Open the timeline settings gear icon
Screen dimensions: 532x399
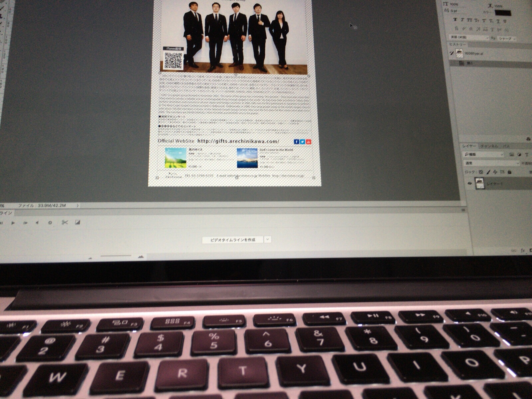tap(50, 223)
